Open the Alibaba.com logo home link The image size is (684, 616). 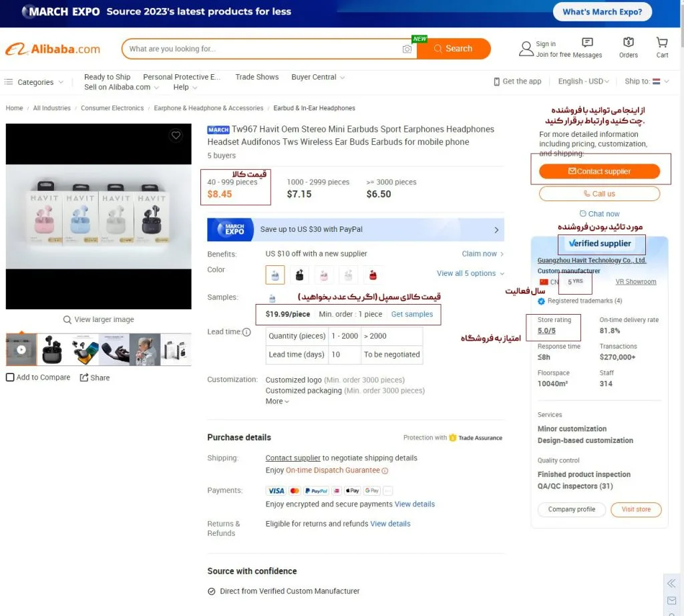pos(53,49)
